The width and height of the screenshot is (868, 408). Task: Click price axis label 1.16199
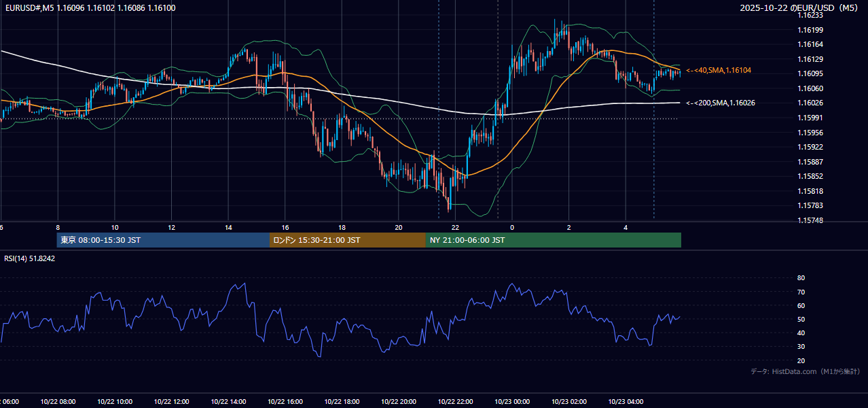[x=810, y=30]
